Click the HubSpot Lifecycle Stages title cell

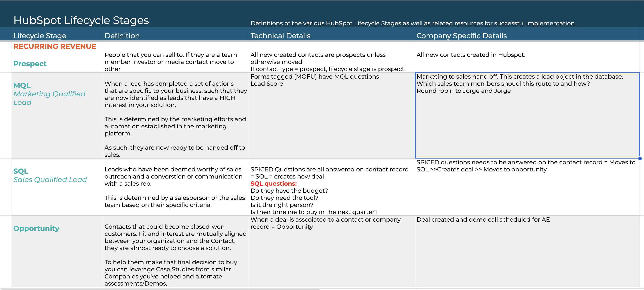pyautogui.click(x=81, y=20)
